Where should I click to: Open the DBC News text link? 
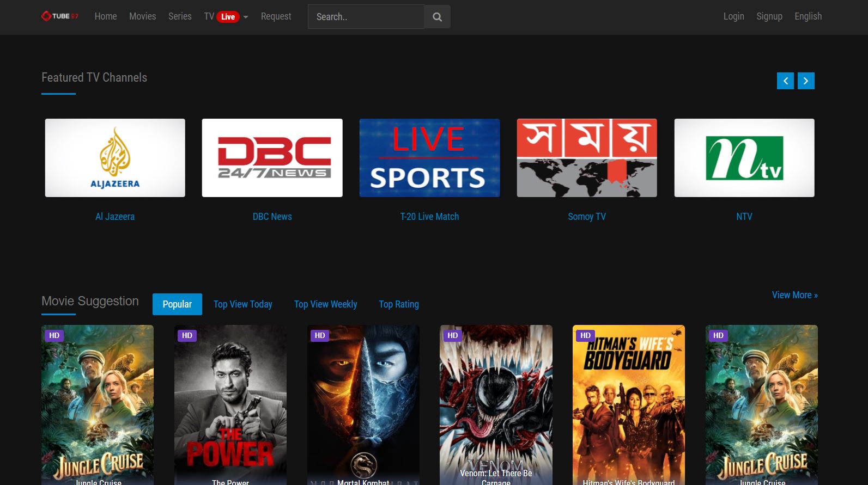[x=272, y=217]
